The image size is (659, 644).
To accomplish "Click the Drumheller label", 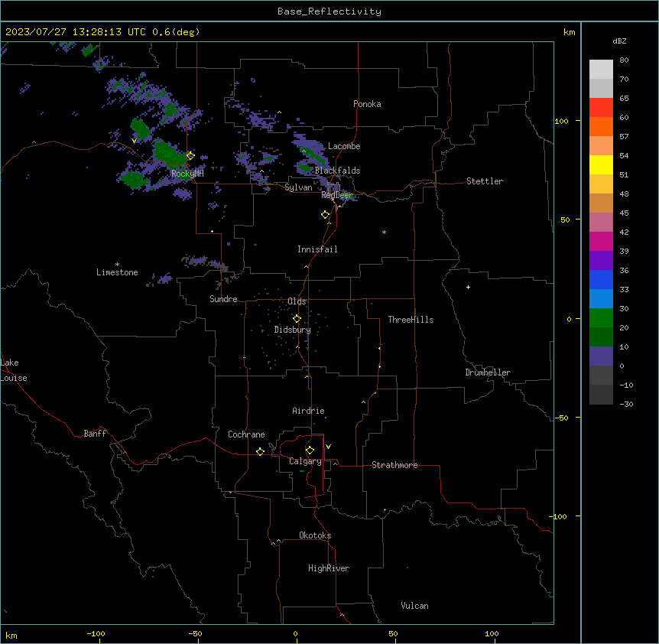I will 488,372.
